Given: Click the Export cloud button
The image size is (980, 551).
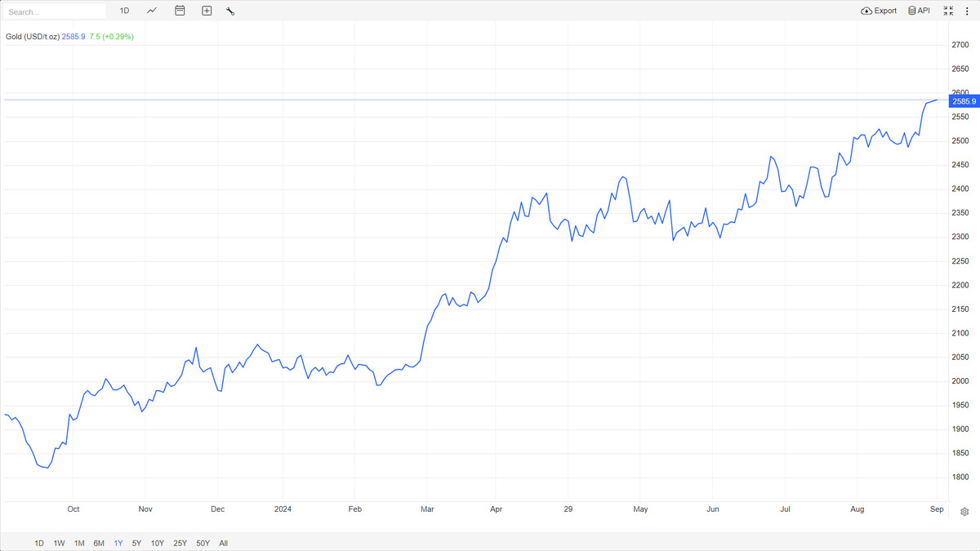Looking at the screenshot, I should coord(879,11).
